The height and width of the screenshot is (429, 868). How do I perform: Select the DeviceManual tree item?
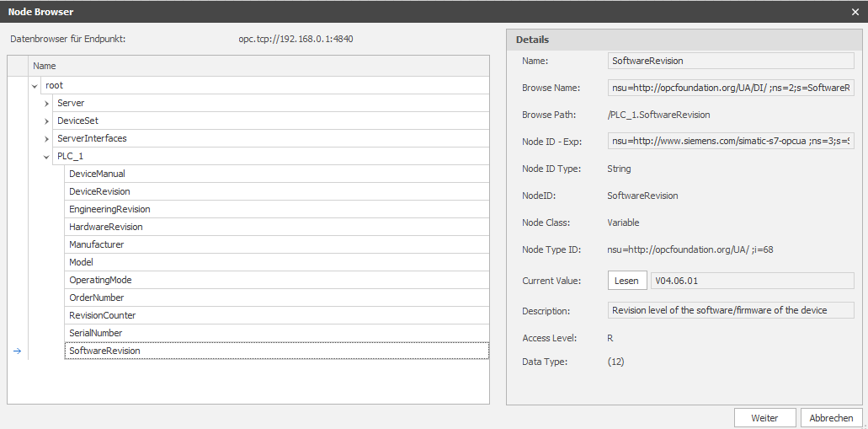point(277,174)
